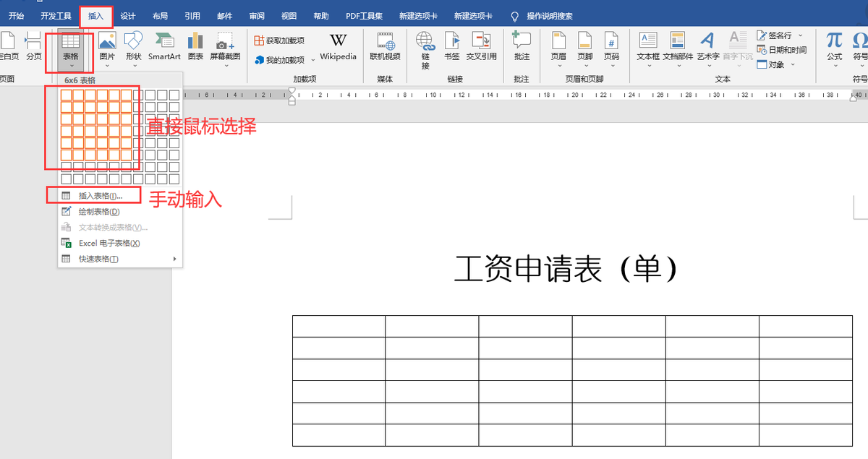This screenshot has height=459, width=868.
Task: Choose 插入表格(I)... menu entry
Action: point(120,196)
